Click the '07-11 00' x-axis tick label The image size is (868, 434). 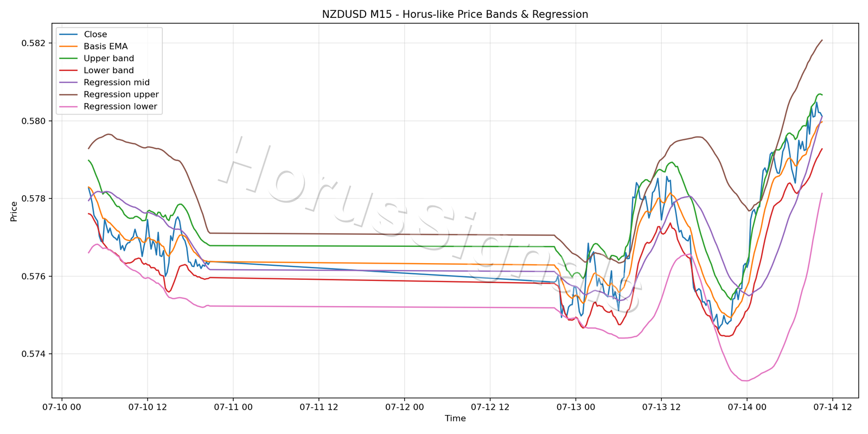tap(233, 407)
